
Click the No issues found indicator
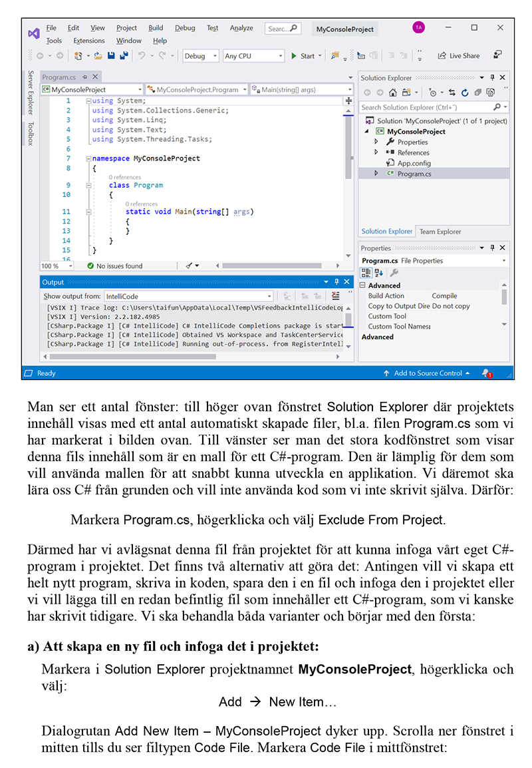[115, 266]
